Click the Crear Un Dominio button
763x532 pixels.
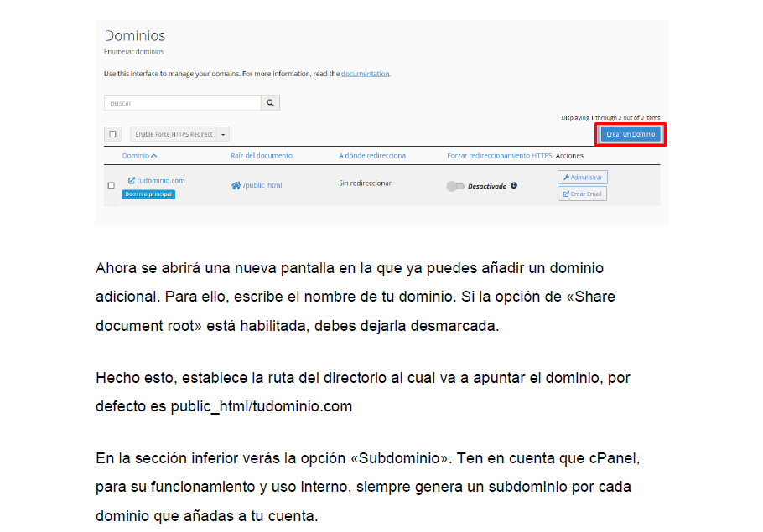[631, 134]
